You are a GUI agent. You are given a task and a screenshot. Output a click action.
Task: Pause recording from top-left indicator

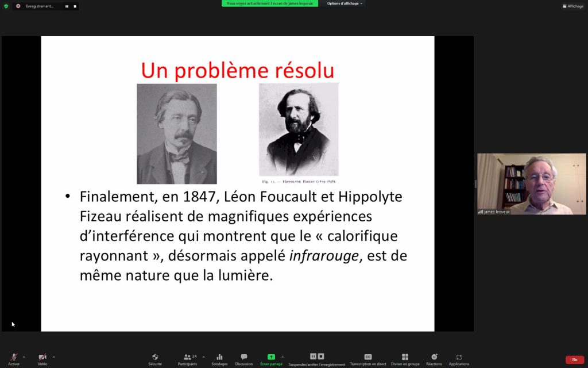tap(67, 6)
